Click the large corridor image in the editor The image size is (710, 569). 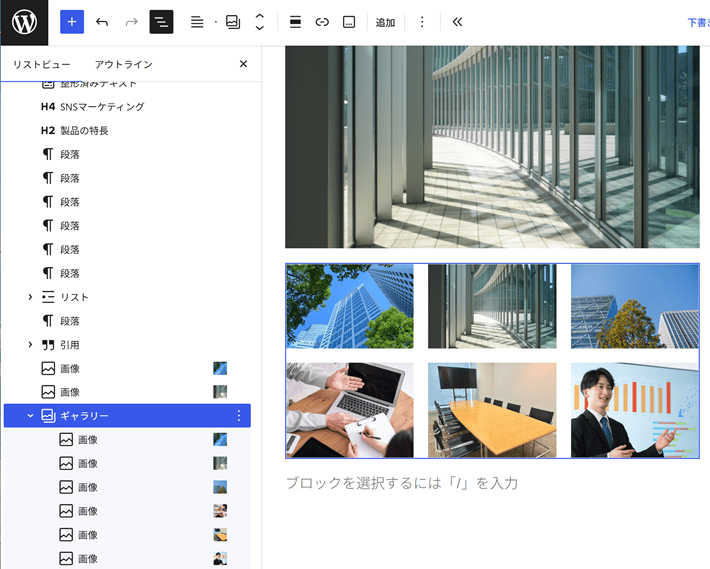click(492, 147)
